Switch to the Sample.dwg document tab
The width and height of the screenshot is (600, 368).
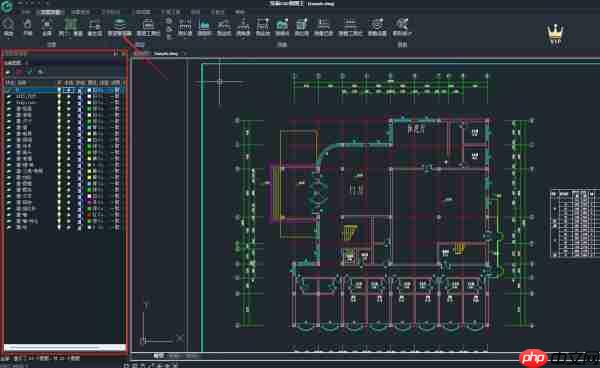[166, 54]
